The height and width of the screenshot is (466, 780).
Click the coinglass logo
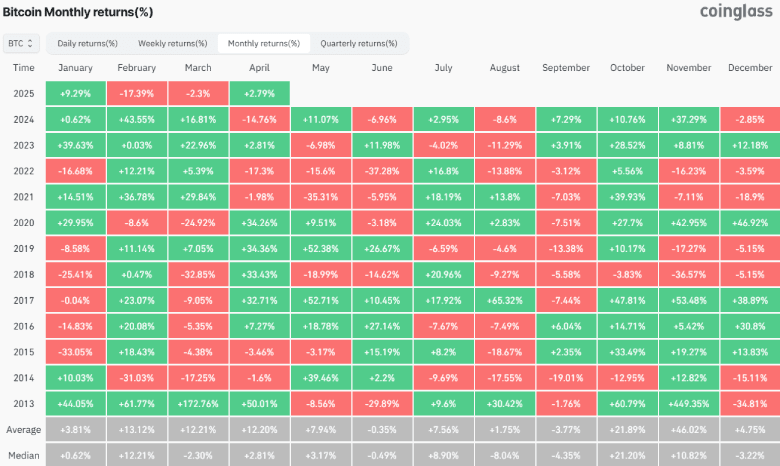(x=735, y=12)
